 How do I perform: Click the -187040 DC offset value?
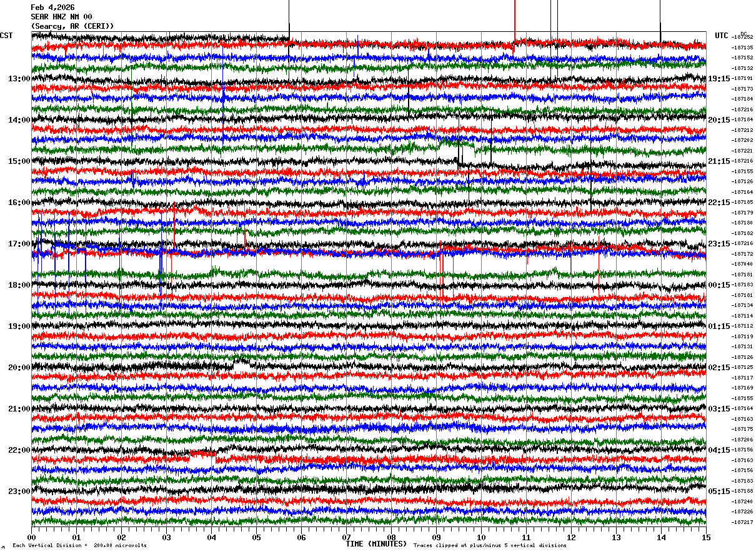[742, 264]
